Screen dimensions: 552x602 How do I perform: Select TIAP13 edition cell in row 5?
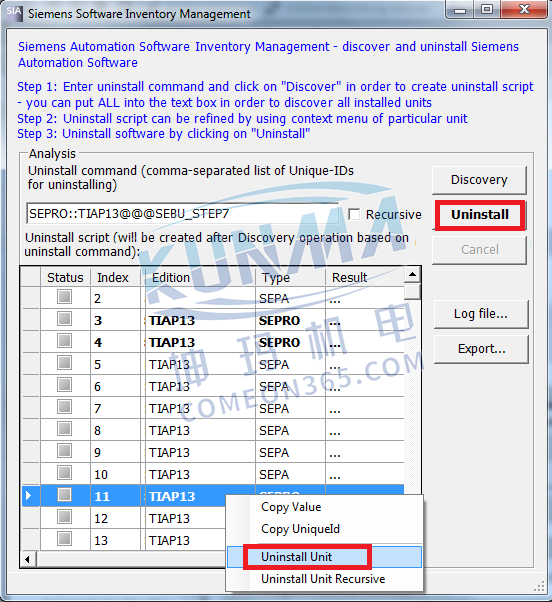[x=200, y=364]
